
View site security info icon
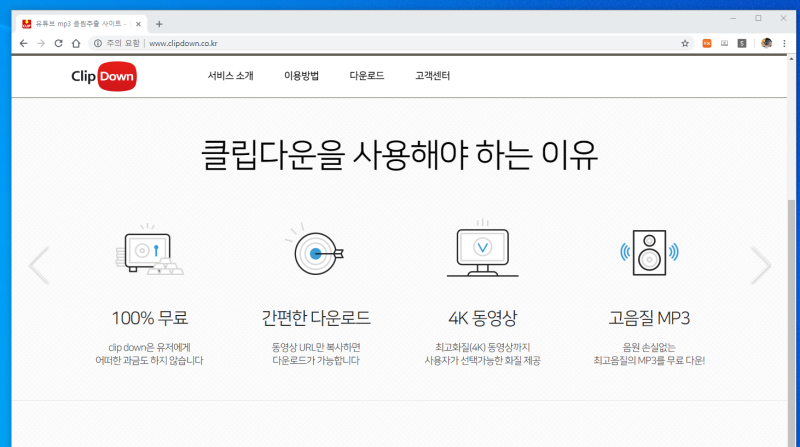click(x=98, y=43)
